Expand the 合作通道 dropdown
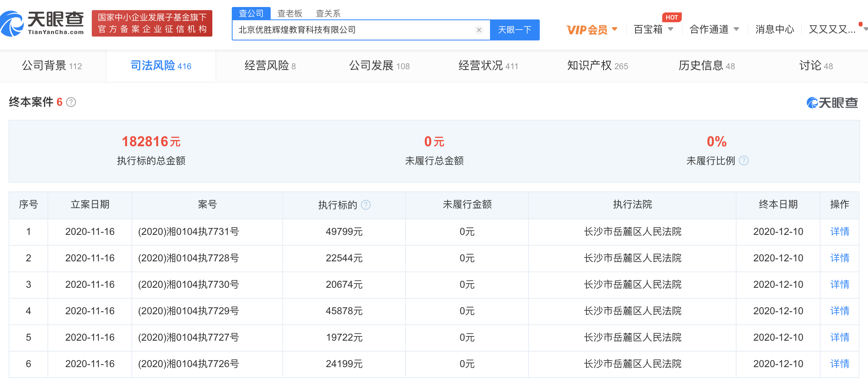The image size is (868, 385). click(x=714, y=30)
